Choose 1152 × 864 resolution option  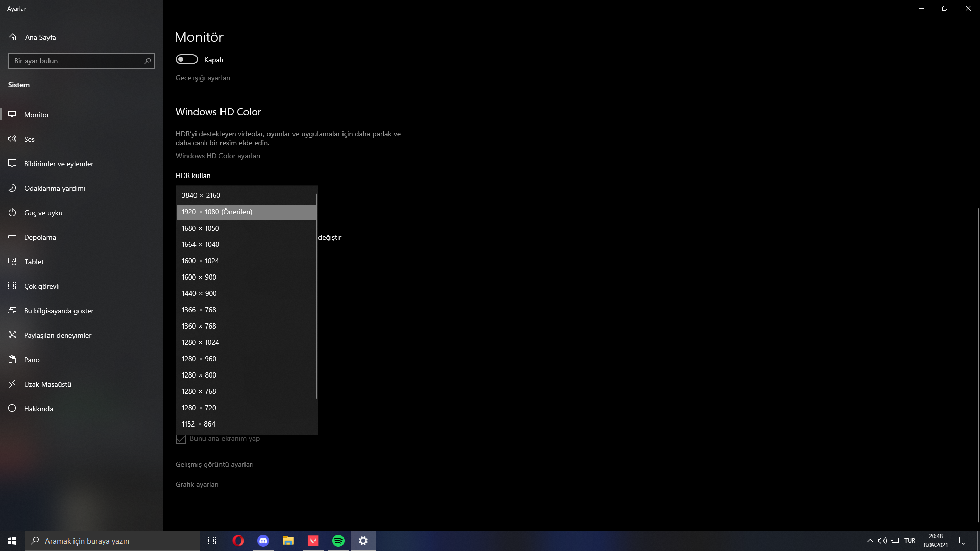247,424
